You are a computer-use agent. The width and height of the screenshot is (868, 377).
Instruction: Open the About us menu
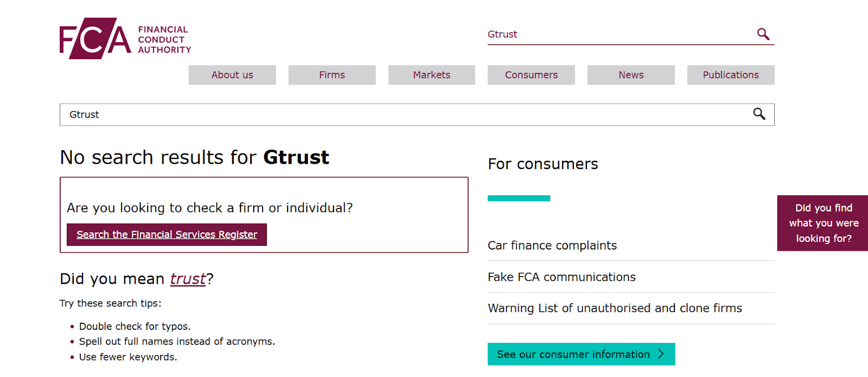[232, 75]
